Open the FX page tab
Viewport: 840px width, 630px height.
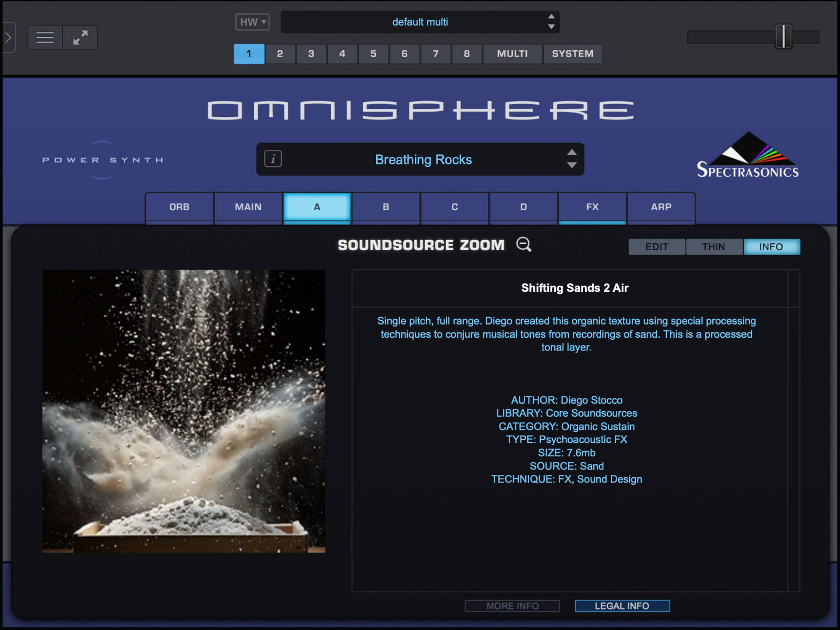pos(592,207)
